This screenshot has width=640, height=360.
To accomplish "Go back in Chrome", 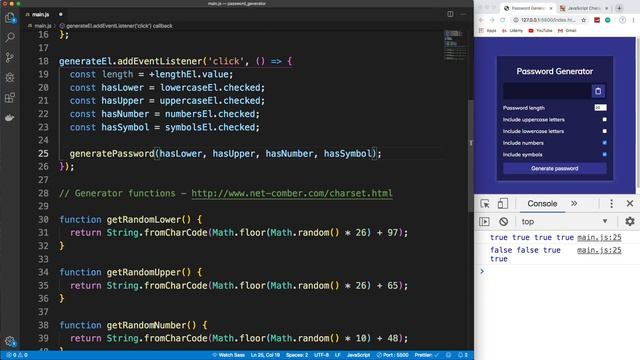I will [x=481, y=20].
